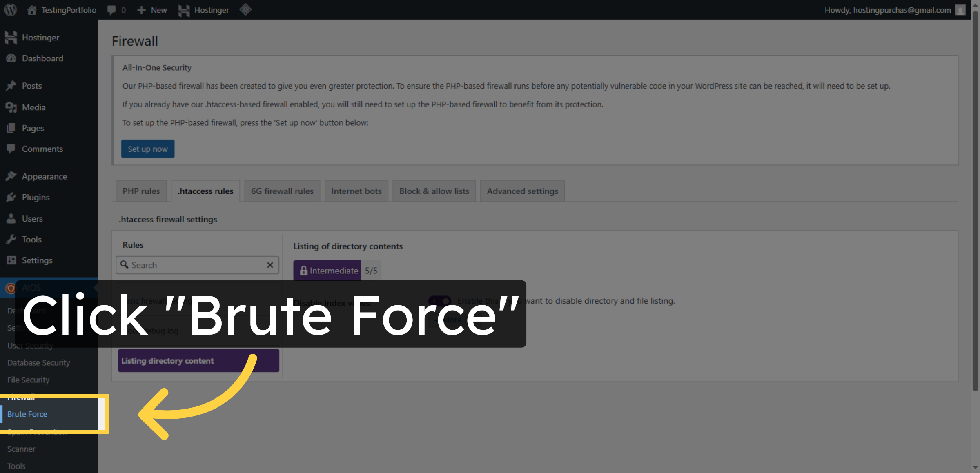Select the Media library icon in the sidebar
The height and width of the screenshot is (473, 980).
[x=11, y=107]
